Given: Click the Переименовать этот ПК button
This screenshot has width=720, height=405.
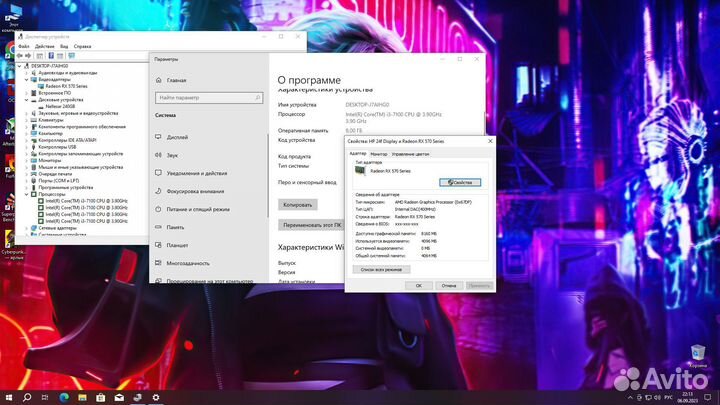Looking at the screenshot, I should [x=311, y=225].
